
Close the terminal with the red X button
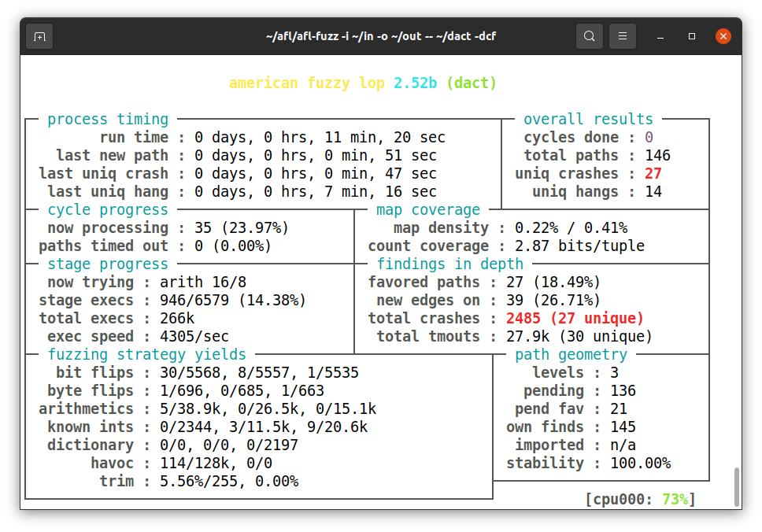click(x=723, y=36)
